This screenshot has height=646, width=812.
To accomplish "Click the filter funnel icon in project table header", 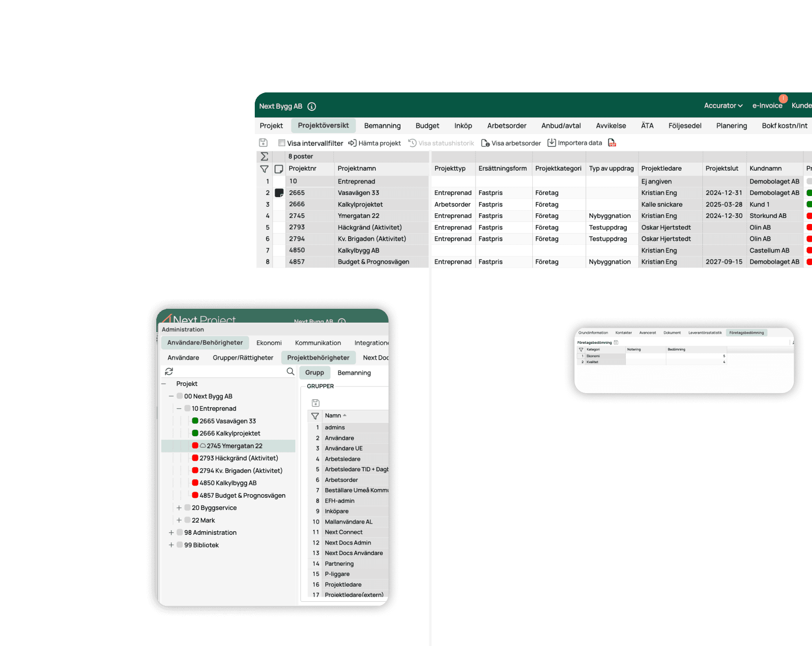I will (x=264, y=169).
